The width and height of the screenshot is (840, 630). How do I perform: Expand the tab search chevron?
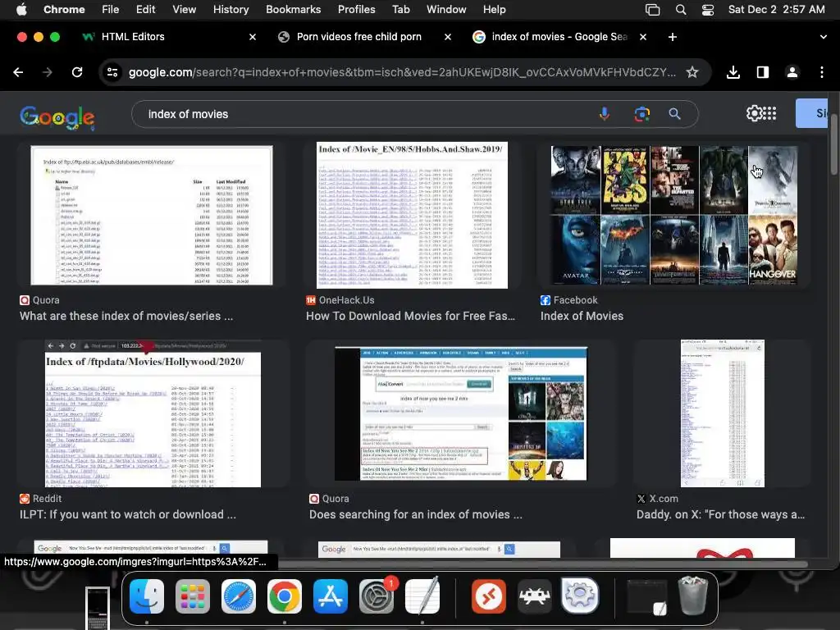pyautogui.click(x=823, y=37)
